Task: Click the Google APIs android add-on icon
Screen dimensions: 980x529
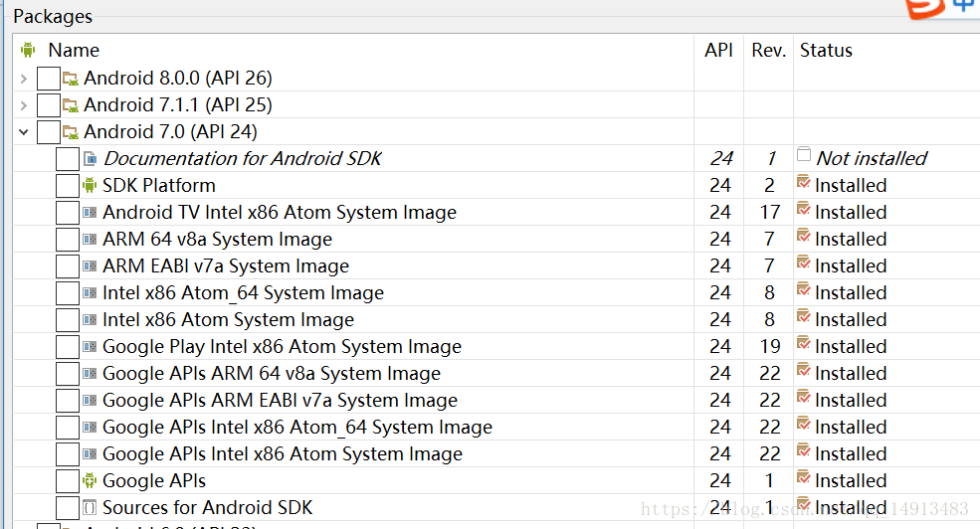Action: 90,480
